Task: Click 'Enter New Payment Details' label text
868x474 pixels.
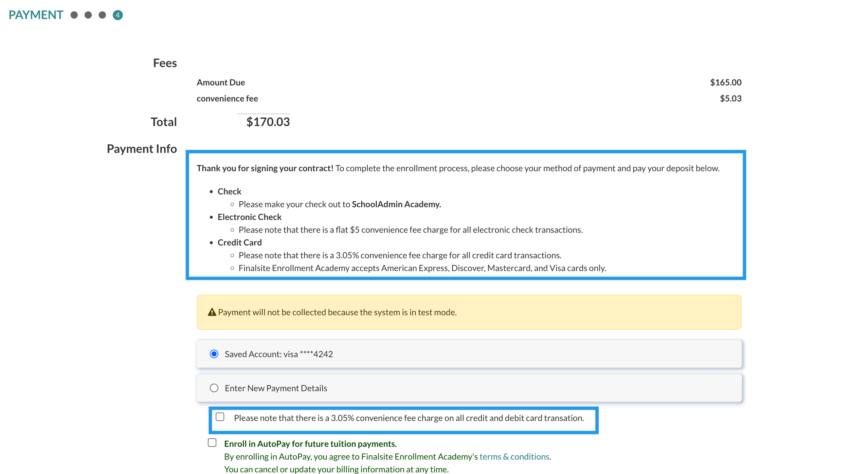Action: [x=276, y=388]
